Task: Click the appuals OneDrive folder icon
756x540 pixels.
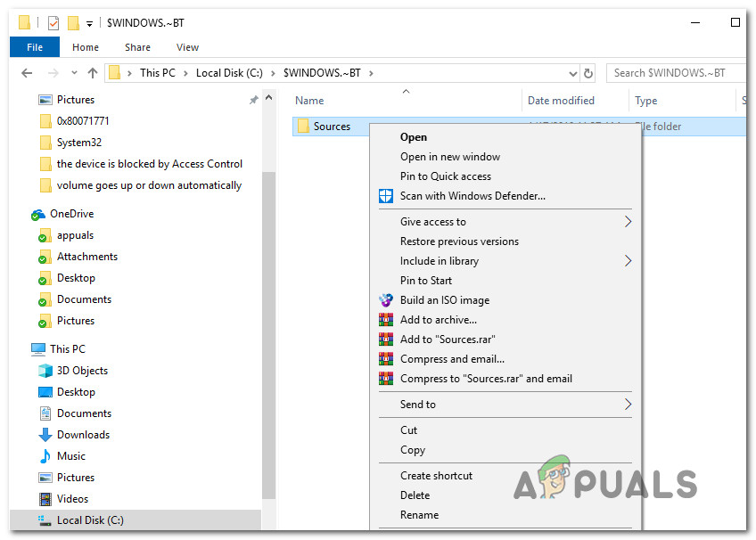Action: click(45, 235)
